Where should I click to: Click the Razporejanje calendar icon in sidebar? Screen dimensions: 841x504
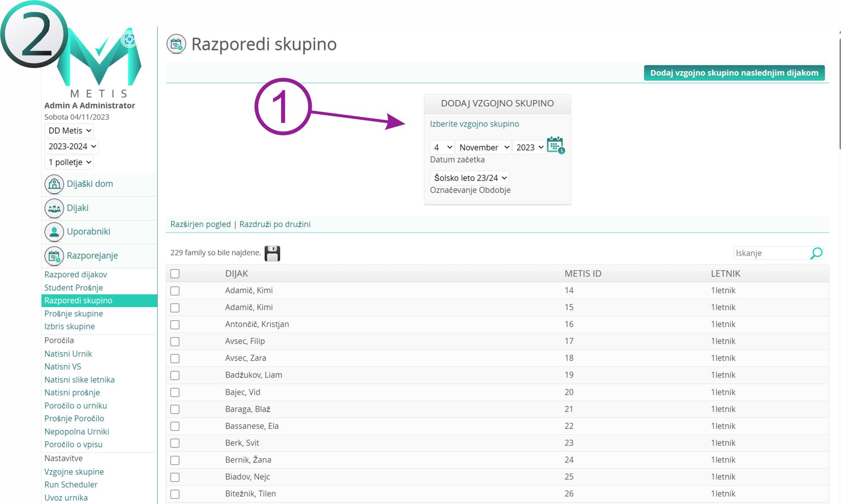(x=54, y=256)
